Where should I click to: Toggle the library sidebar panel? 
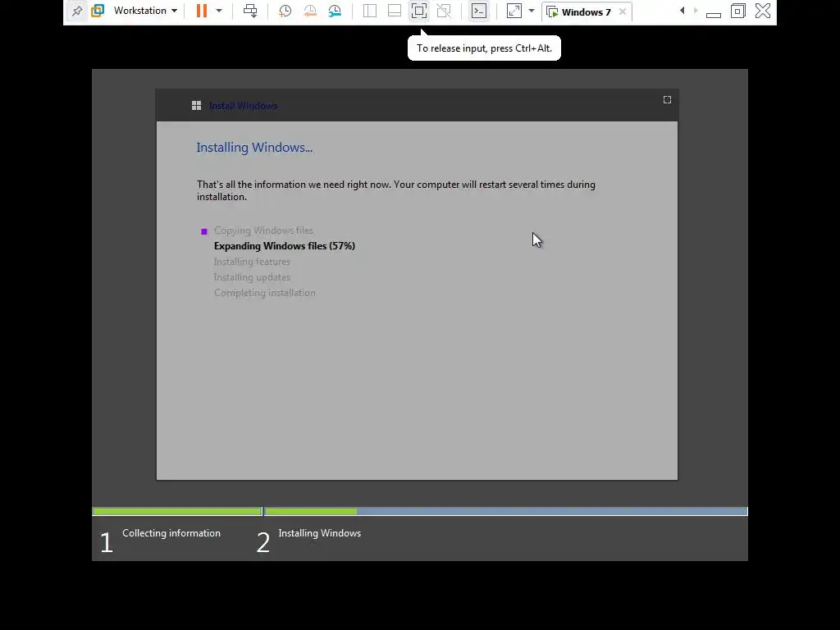click(370, 11)
